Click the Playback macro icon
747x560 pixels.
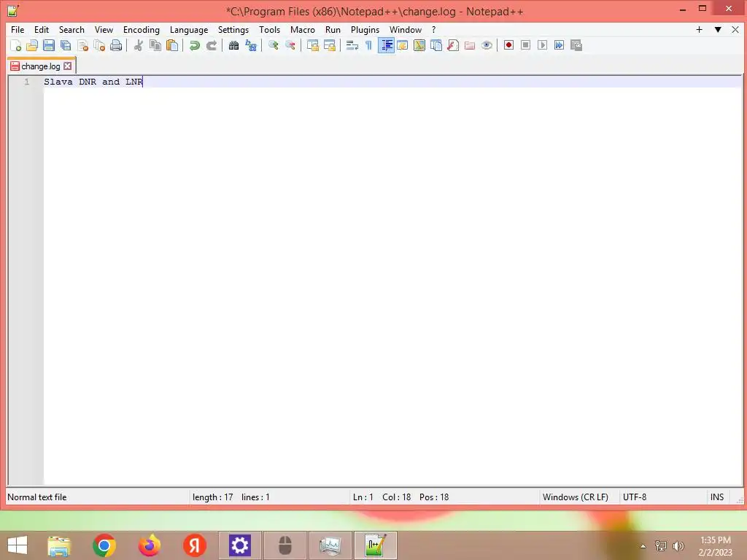pyautogui.click(x=542, y=45)
